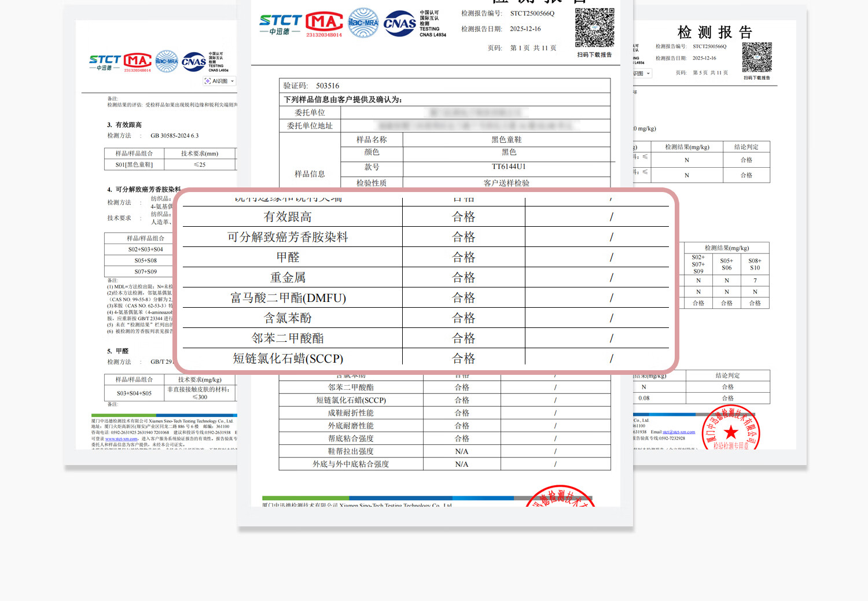This screenshot has height=601, width=868.
Task: Click the 检测报告 title on right report
Action: 715,32
